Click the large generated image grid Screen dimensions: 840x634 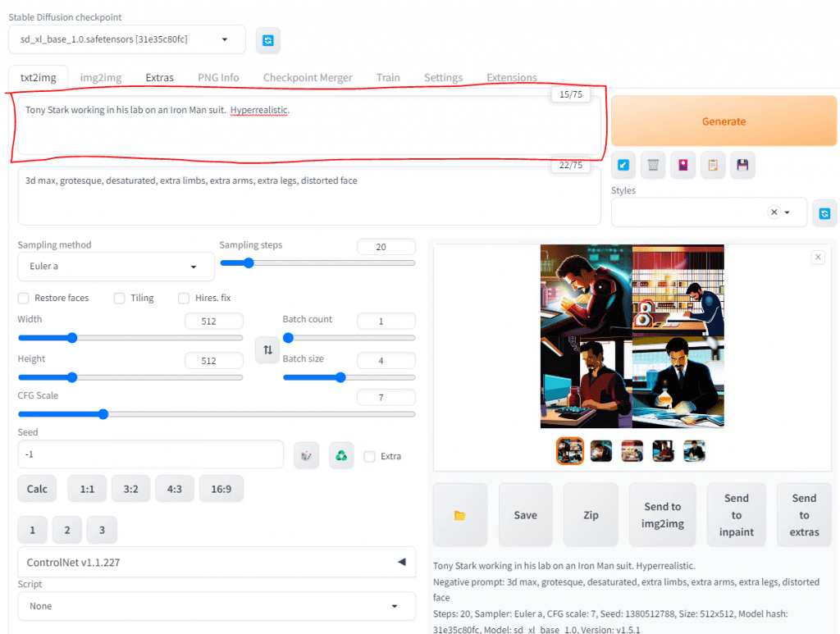[632, 336]
